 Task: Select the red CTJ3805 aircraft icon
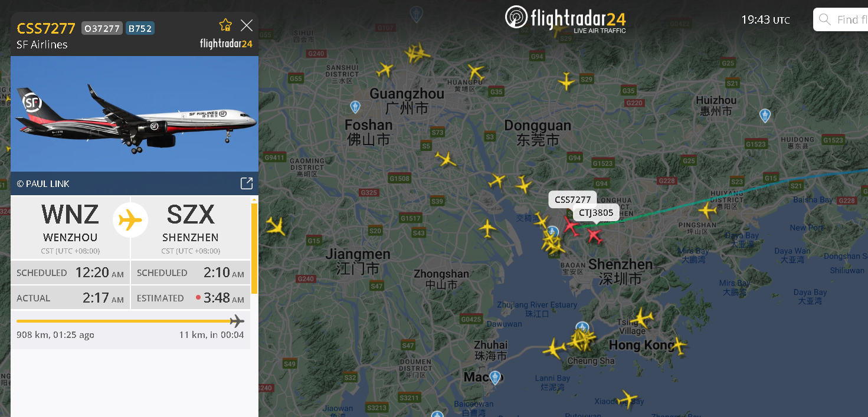click(x=594, y=235)
